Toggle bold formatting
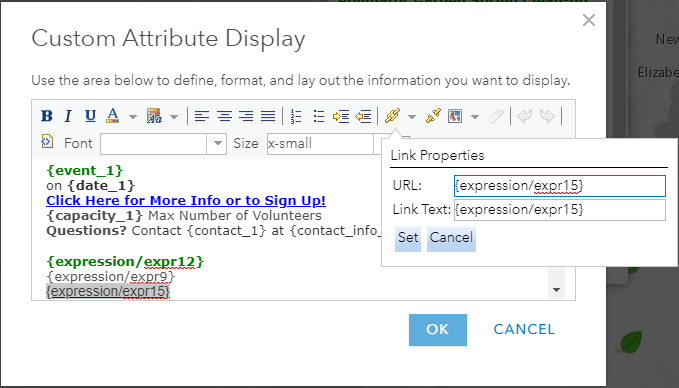This screenshot has height=388, width=679. pyautogui.click(x=47, y=116)
